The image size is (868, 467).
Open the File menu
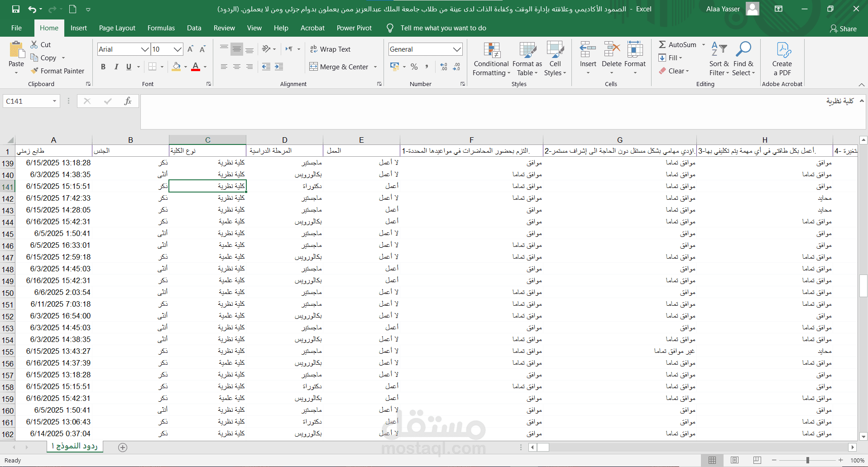(x=16, y=28)
